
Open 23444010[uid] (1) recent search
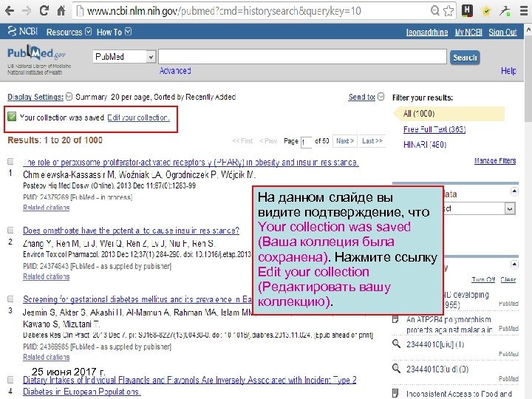coord(435,344)
